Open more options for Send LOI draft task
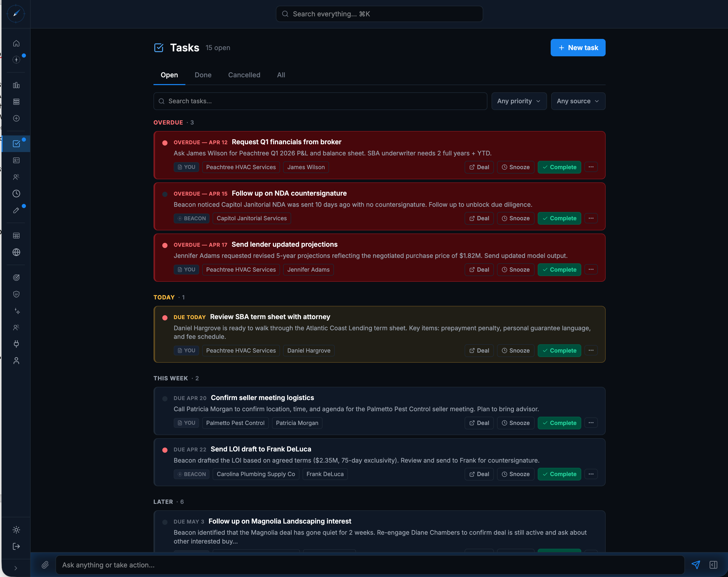The width and height of the screenshot is (728, 577). tap(591, 474)
